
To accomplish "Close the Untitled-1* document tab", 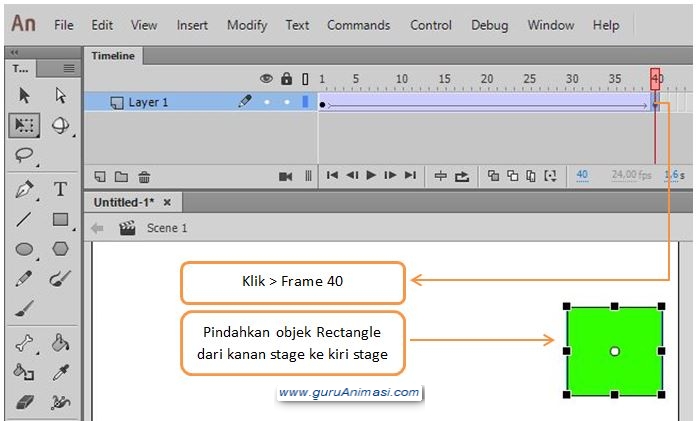I will coord(167,202).
